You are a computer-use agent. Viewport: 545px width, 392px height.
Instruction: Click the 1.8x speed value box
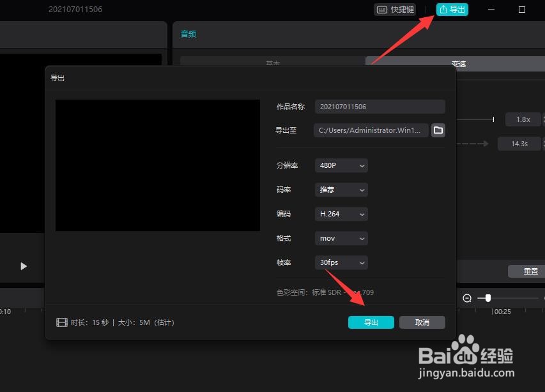523,119
